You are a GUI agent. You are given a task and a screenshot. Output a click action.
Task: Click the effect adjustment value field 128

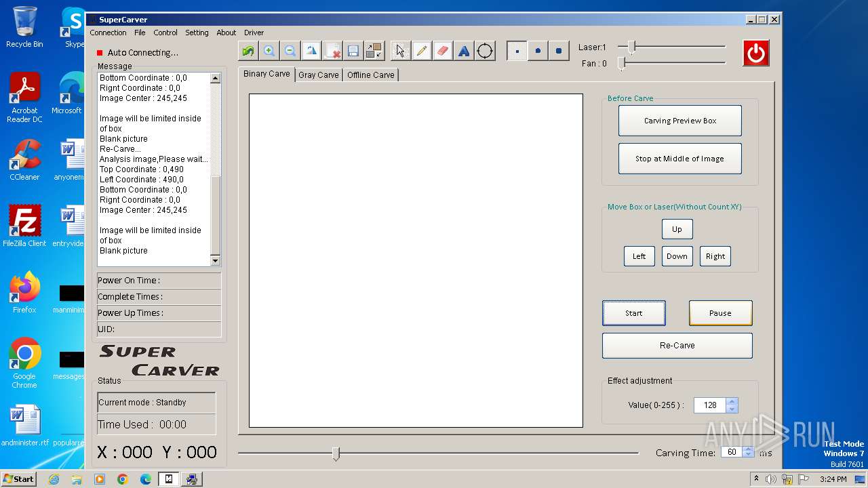(x=710, y=405)
